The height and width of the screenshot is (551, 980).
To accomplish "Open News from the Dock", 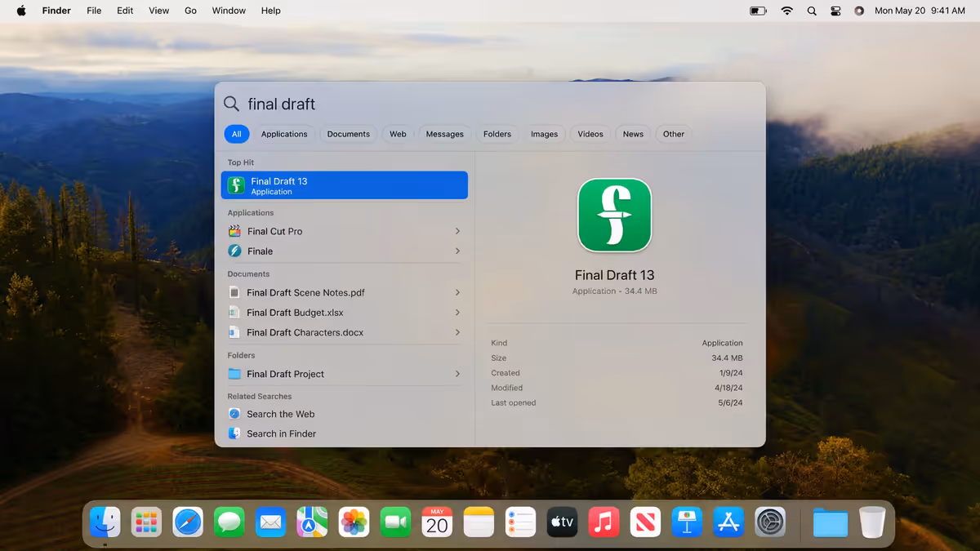I will tap(645, 522).
